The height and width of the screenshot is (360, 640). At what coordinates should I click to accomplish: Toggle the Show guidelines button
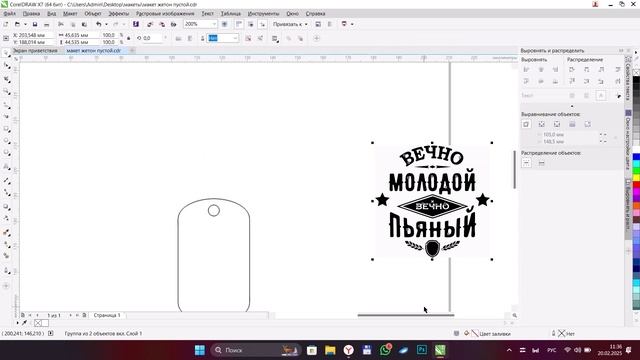coord(262,24)
